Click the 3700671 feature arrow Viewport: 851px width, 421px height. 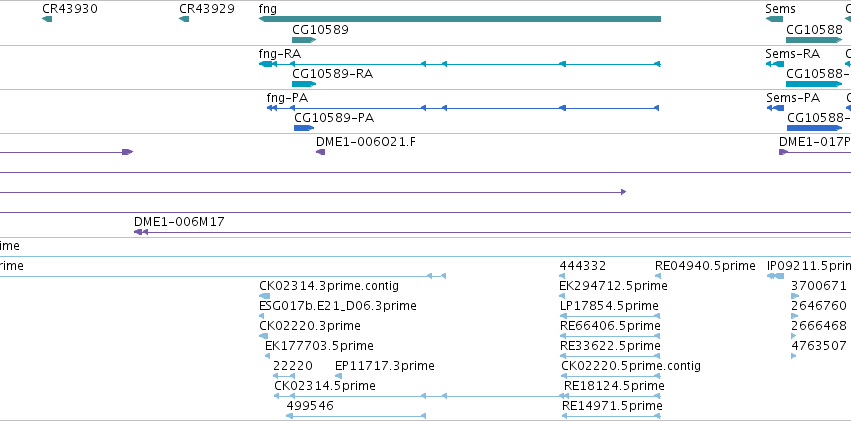[795, 296]
